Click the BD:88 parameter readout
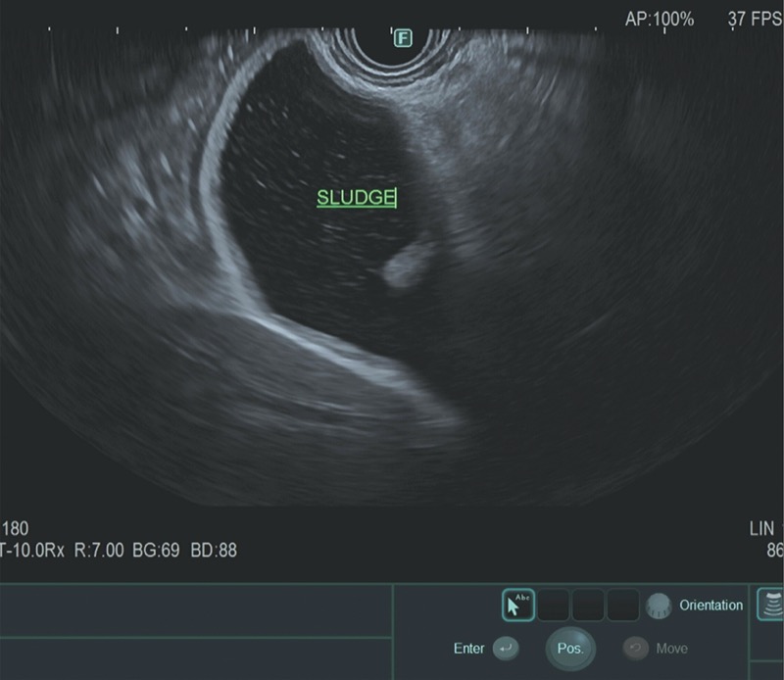Viewport: 784px width, 680px height. pos(212,551)
